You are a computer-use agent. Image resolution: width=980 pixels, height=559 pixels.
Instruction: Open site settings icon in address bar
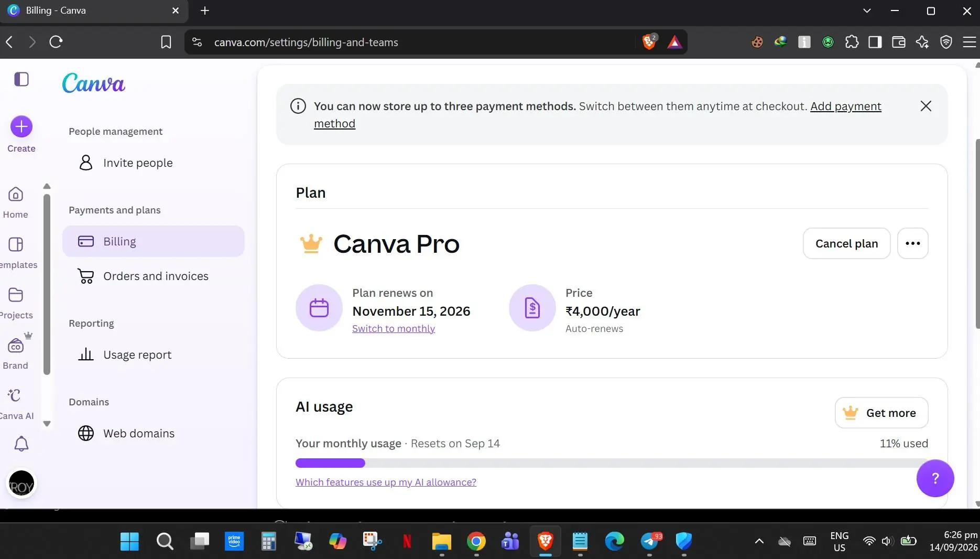pyautogui.click(x=197, y=42)
